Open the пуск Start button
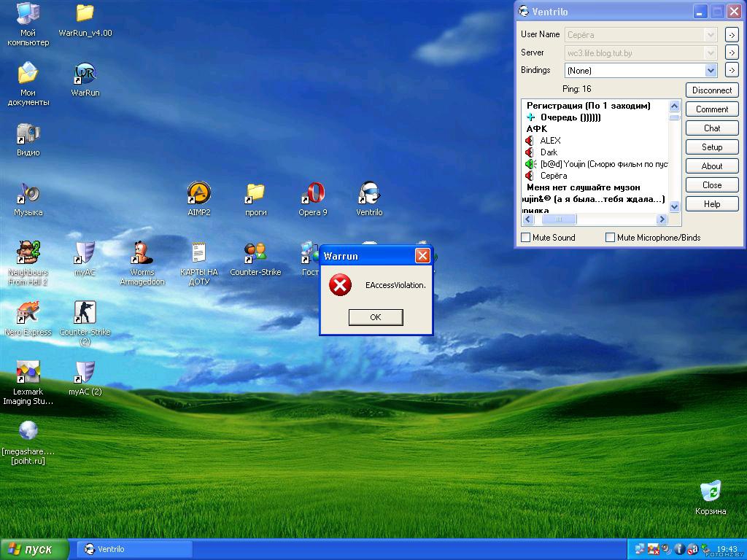The image size is (747, 560). [34, 550]
